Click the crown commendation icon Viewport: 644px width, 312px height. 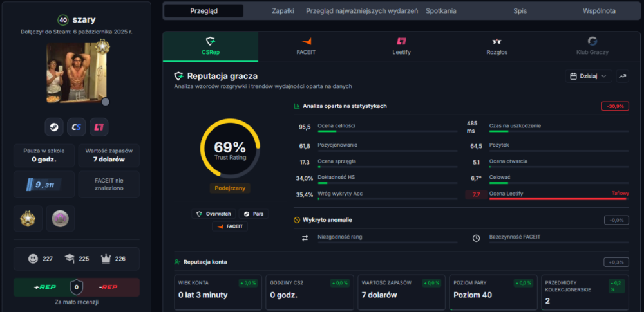pos(106,259)
